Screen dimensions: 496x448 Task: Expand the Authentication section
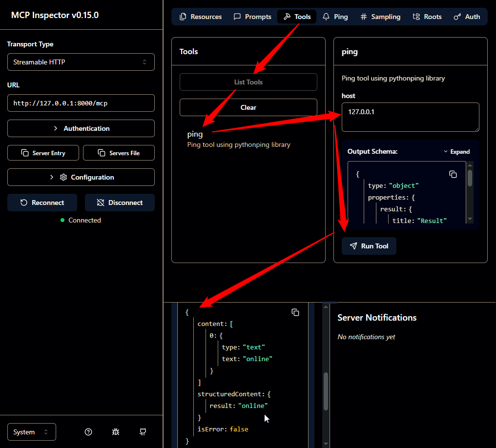click(x=81, y=128)
